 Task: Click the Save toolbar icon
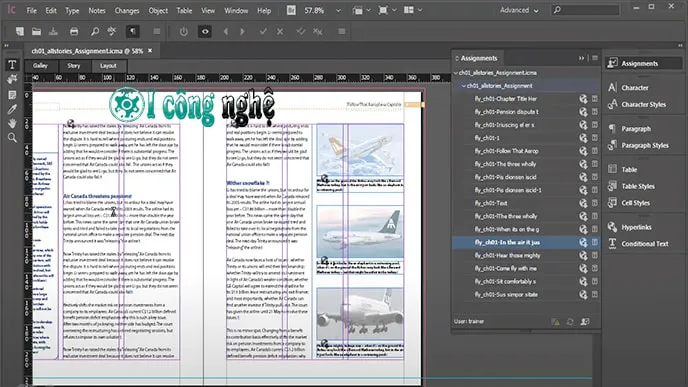click(53, 32)
